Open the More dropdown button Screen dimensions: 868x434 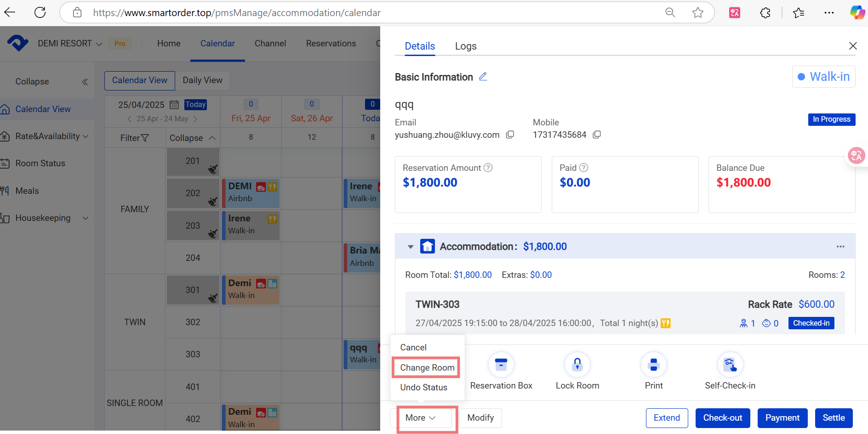420,417
